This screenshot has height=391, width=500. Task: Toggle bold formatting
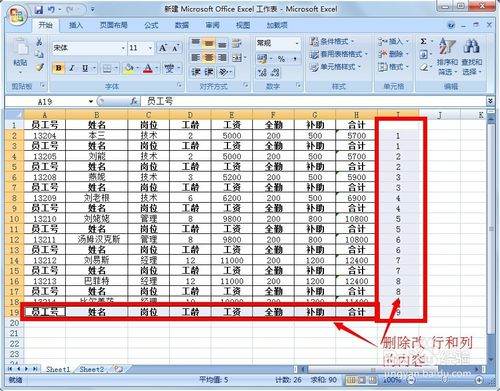click(x=59, y=68)
